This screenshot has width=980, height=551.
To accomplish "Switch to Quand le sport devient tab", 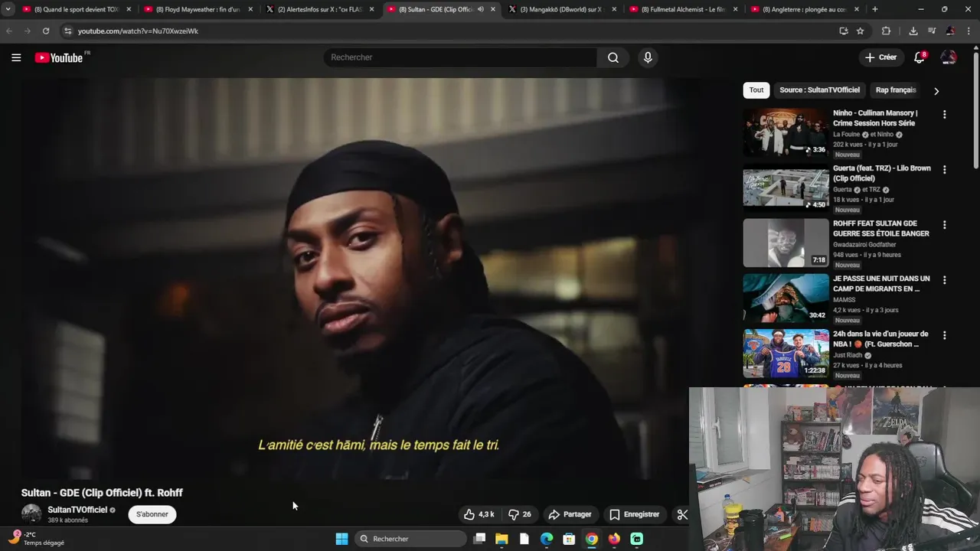I will tap(76, 9).
